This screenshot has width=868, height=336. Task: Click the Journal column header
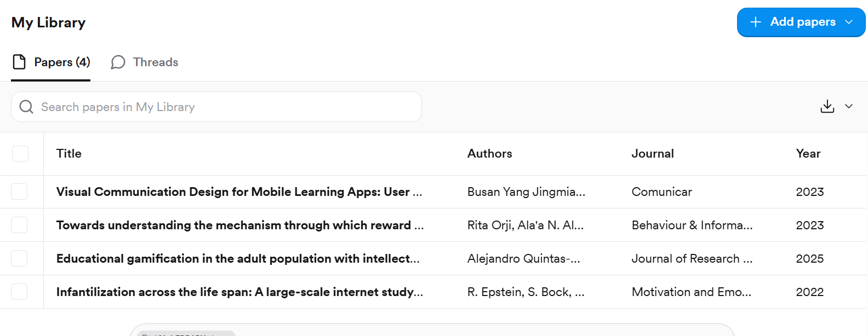[x=653, y=154]
